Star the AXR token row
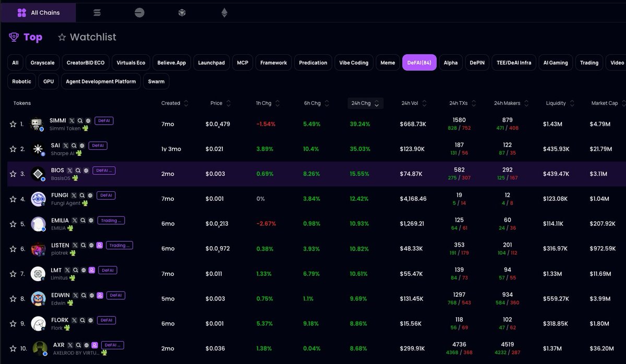 [x=13, y=348]
